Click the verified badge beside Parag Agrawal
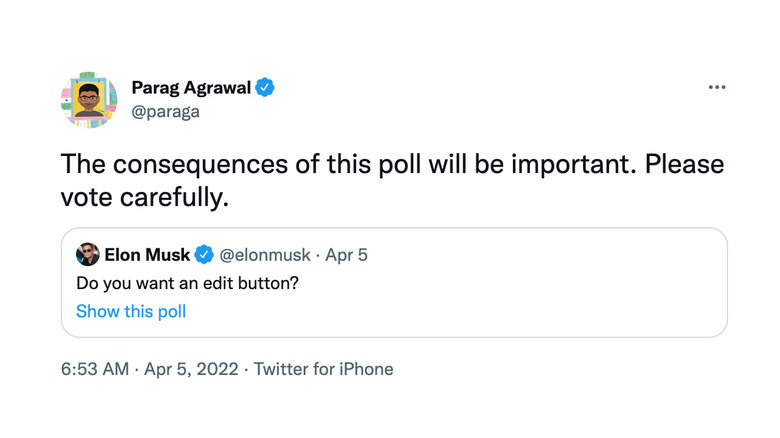 click(x=265, y=88)
